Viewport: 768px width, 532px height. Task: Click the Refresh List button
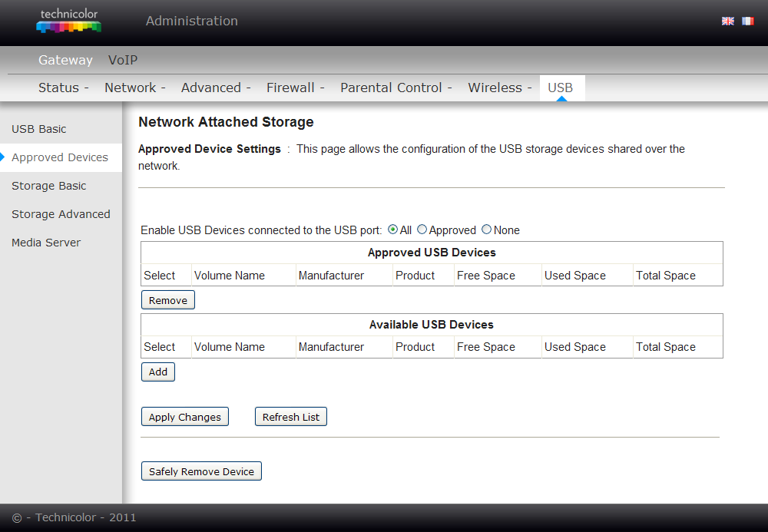tap(291, 417)
